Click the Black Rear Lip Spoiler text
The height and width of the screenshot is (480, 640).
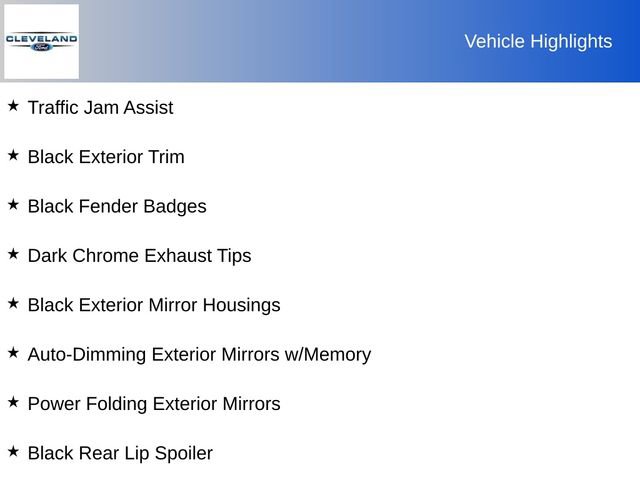pos(120,453)
